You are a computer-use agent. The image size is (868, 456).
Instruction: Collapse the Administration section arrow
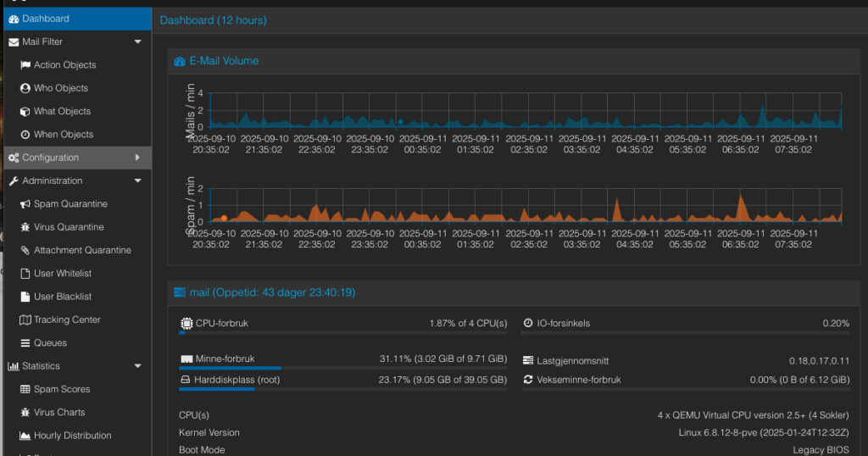tap(138, 181)
